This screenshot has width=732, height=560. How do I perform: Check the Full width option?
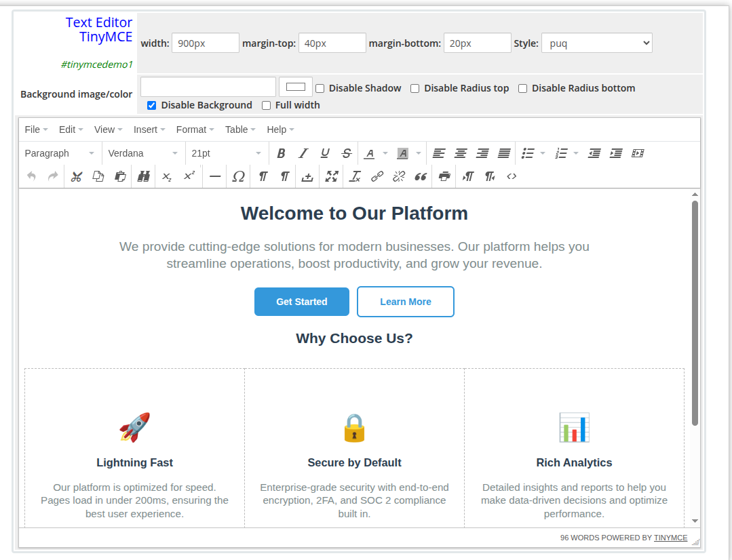[x=266, y=105]
